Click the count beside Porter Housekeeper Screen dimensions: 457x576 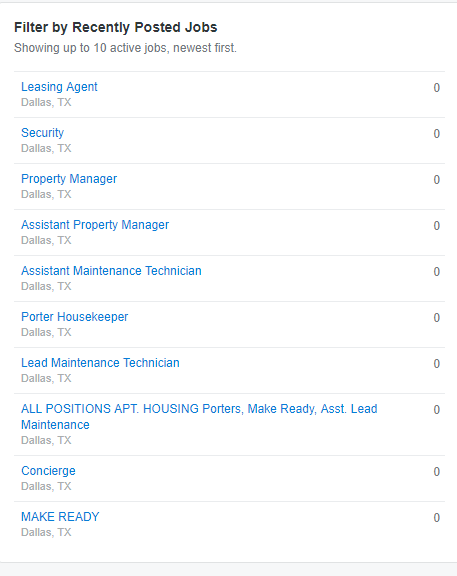[436, 317]
